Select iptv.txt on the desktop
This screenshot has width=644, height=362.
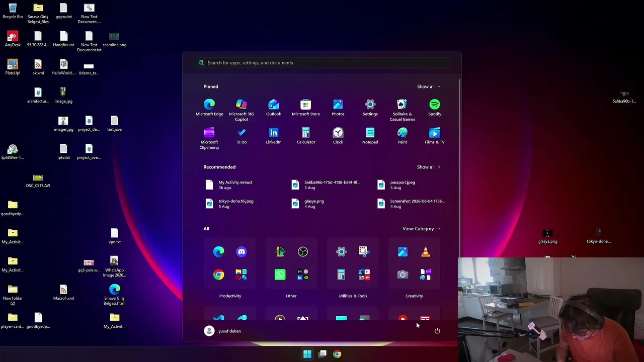pyautogui.click(x=63, y=152)
